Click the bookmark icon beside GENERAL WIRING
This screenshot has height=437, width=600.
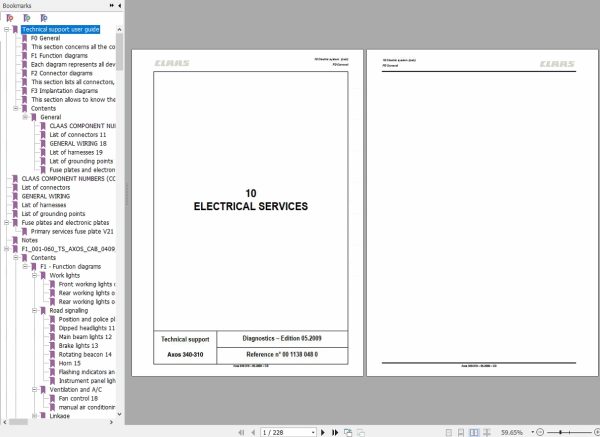click(x=15, y=196)
